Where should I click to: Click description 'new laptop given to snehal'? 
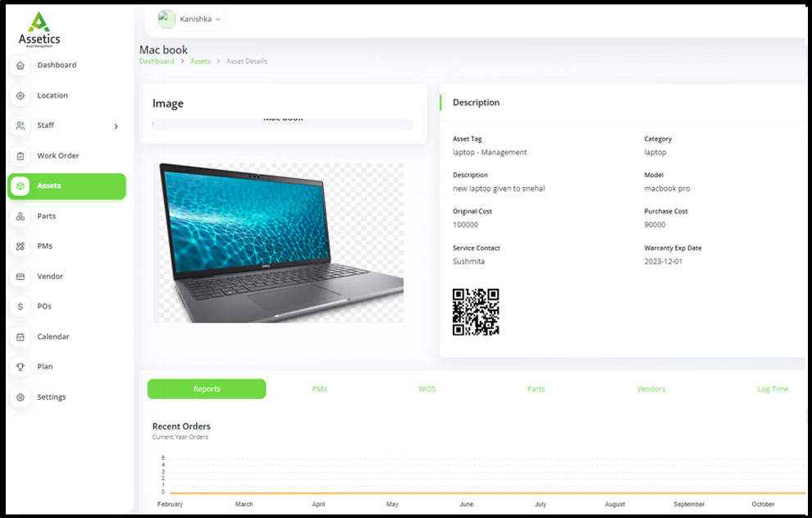[499, 189]
